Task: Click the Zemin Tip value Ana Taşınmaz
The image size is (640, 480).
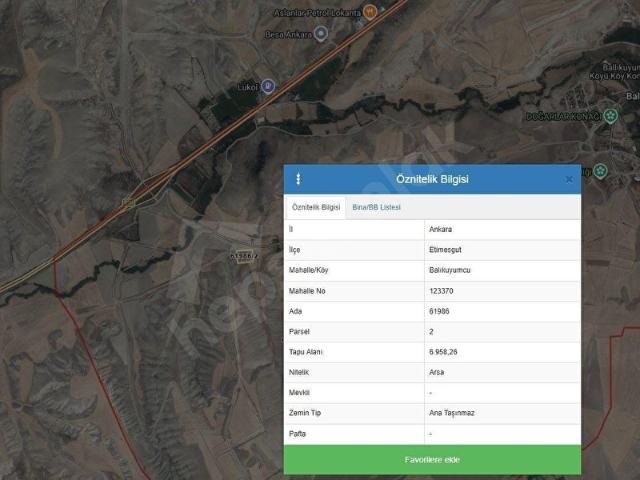Action: (x=452, y=413)
